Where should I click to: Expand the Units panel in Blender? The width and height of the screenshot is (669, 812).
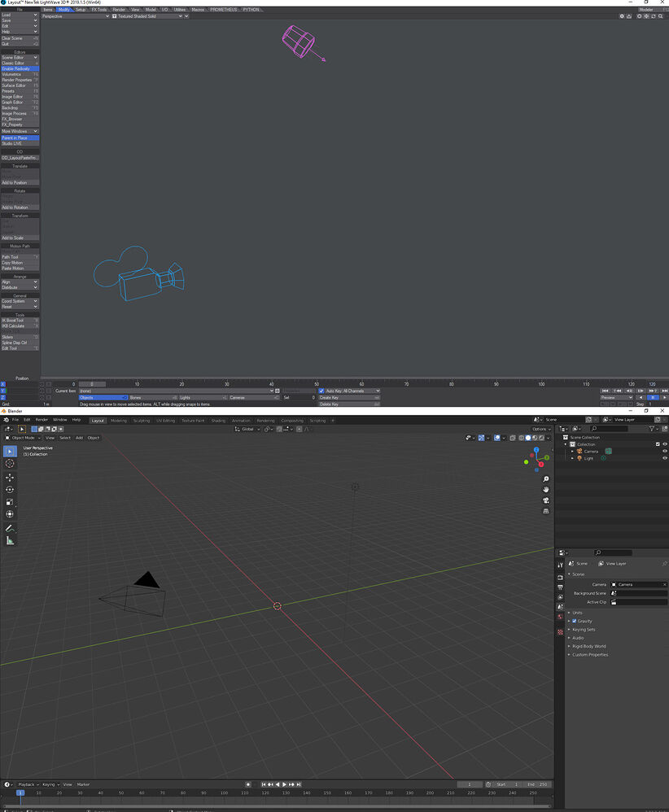pyautogui.click(x=577, y=613)
